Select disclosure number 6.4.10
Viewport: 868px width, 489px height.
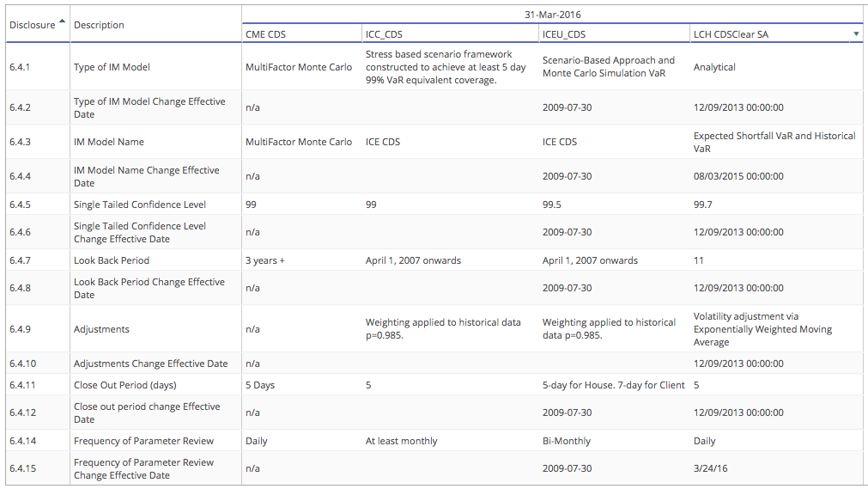(22, 364)
